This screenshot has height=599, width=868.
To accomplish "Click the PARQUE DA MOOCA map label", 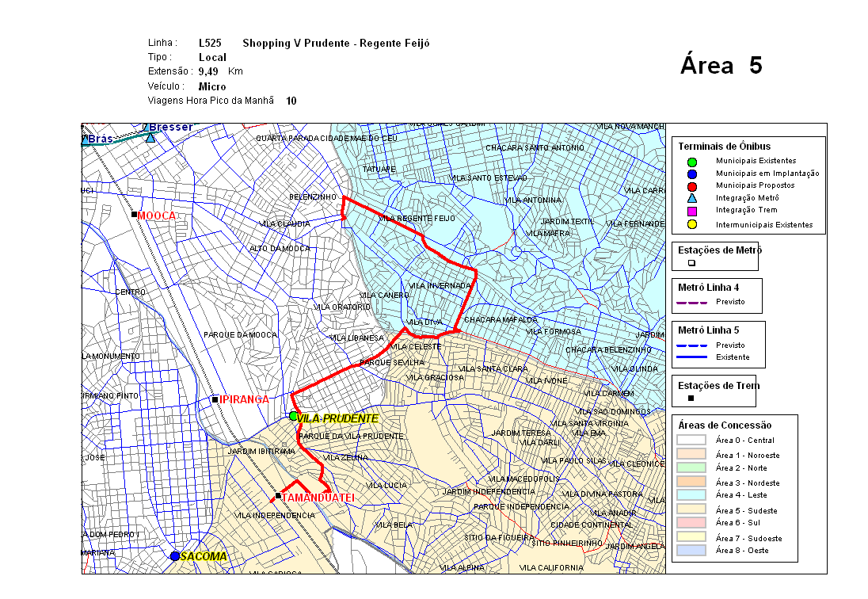I will click(x=240, y=335).
